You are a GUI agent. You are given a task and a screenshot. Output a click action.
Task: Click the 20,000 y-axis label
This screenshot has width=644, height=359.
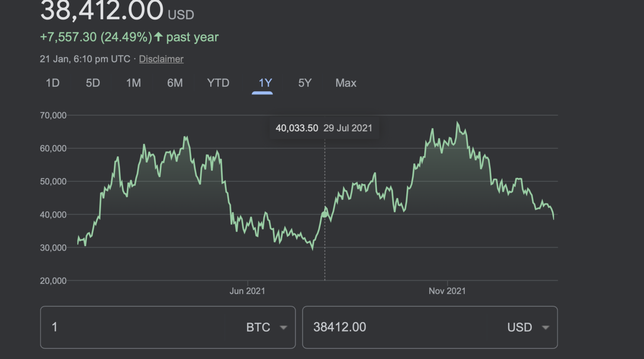tap(53, 281)
